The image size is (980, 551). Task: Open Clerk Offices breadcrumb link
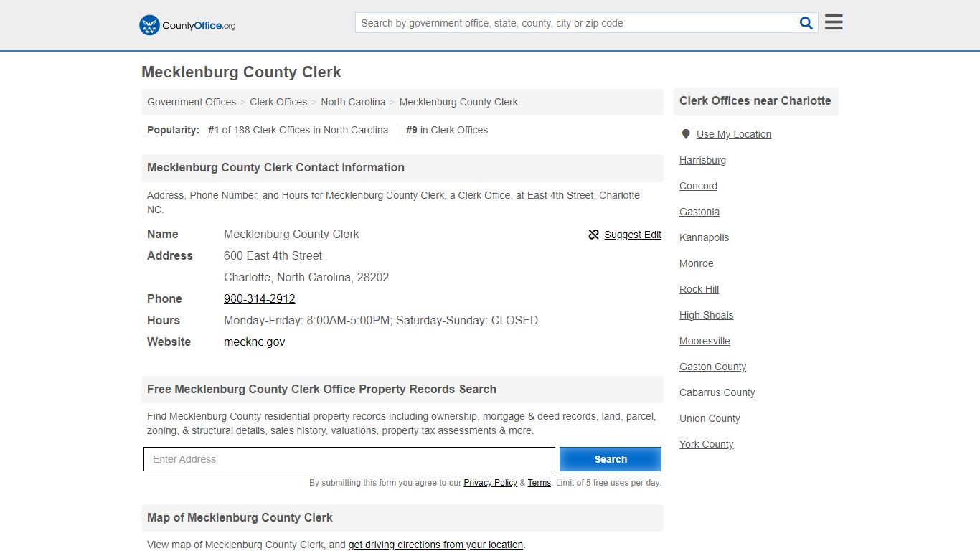coord(278,102)
